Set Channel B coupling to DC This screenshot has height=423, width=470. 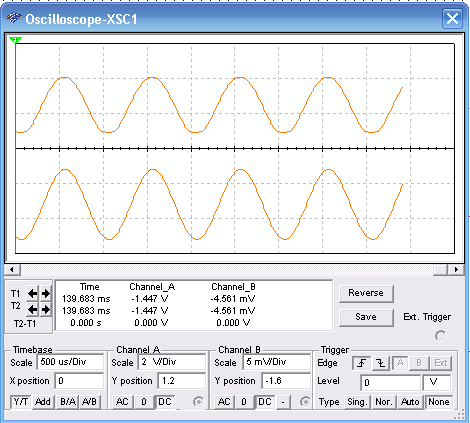coord(265,402)
